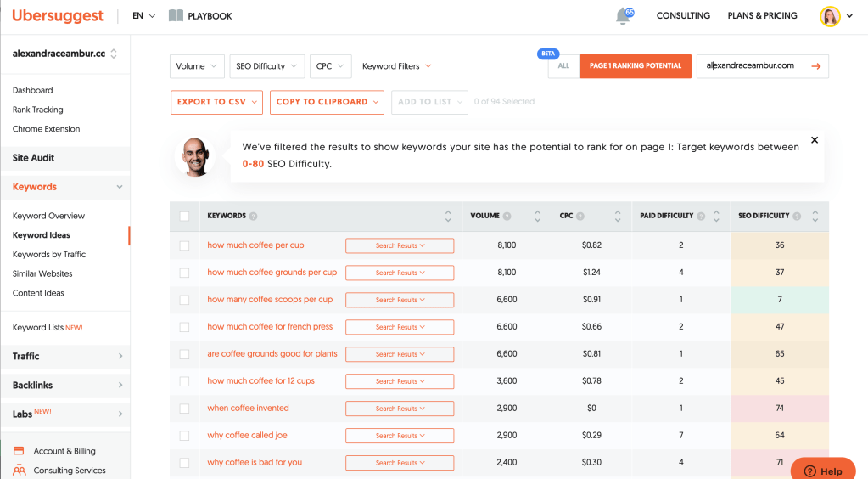Click the SEO Difficulty info icon

tap(797, 217)
